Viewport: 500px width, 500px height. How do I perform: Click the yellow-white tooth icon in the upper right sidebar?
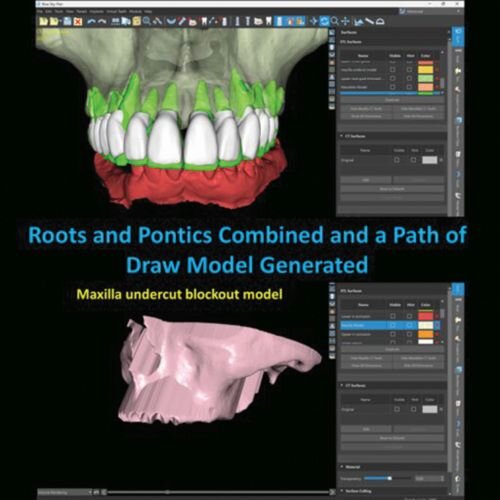point(458,71)
